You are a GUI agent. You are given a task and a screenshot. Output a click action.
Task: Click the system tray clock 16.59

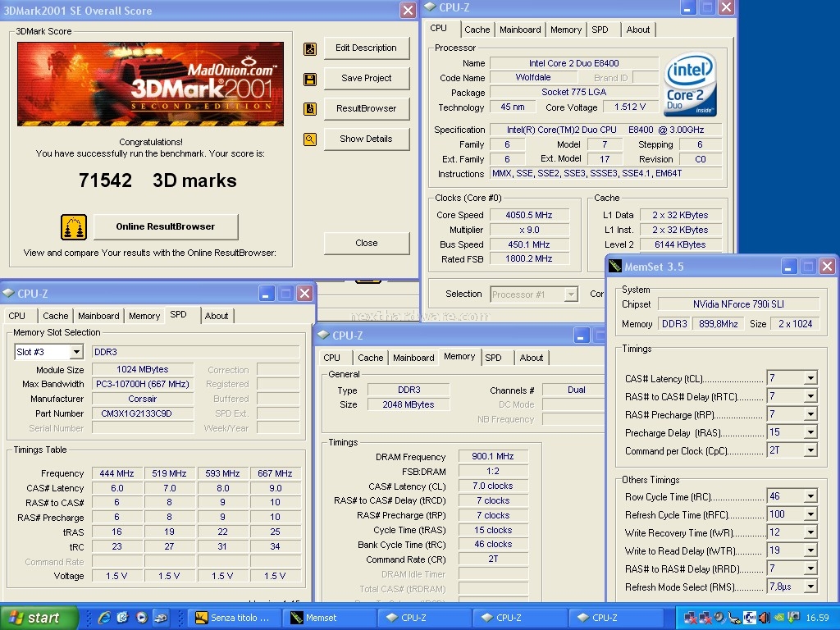(x=817, y=618)
